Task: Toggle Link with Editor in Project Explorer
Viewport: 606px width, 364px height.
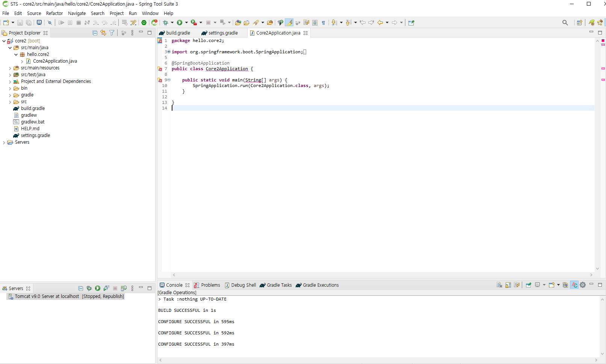Action: click(103, 33)
